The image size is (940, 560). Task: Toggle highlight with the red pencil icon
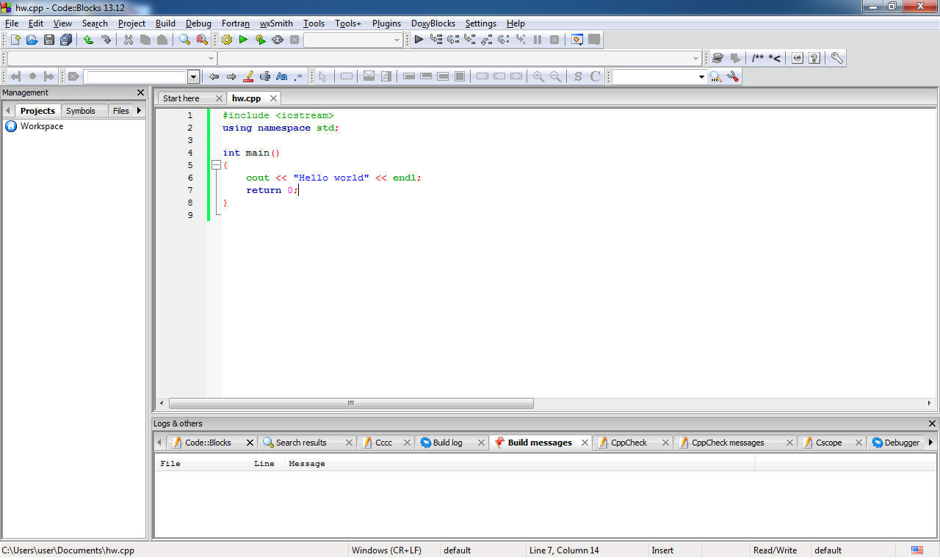[248, 76]
